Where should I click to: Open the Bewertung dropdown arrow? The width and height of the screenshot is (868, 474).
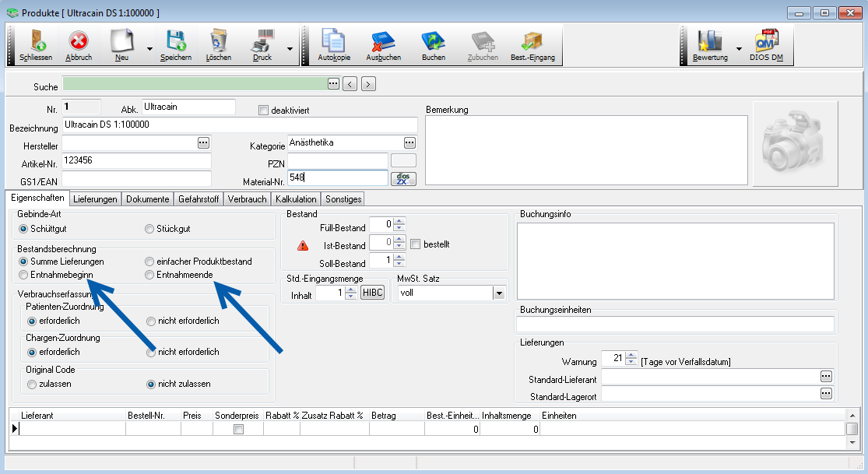click(x=739, y=49)
